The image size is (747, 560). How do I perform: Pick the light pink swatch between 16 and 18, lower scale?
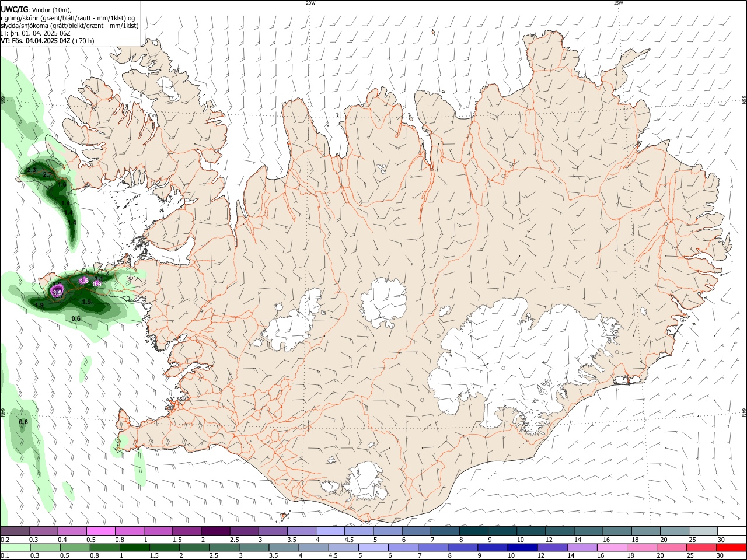click(x=611, y=548)
